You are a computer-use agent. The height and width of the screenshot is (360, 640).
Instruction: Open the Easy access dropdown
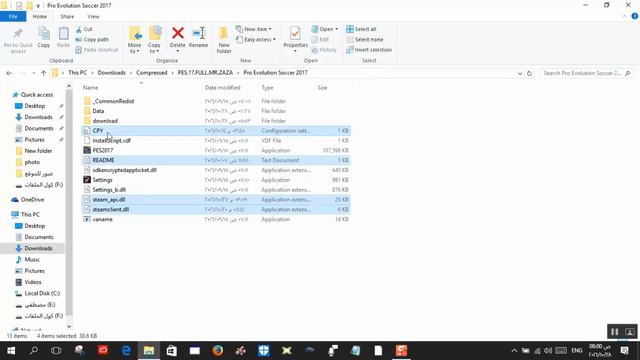coord(256,40)
